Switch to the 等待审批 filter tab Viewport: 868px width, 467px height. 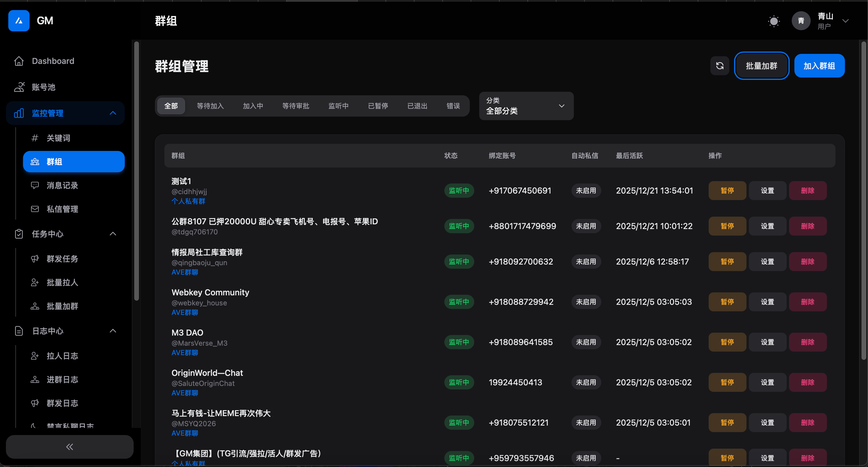coord(296,106)
